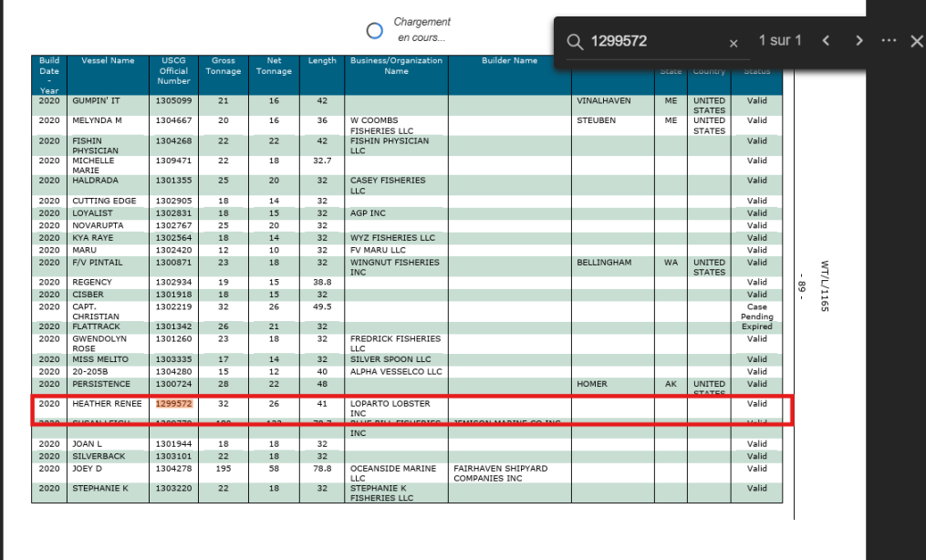Screen dimensions: 926x560
Task: Click the 'Chargement en cours...' loading text
Action: point(421,30)
